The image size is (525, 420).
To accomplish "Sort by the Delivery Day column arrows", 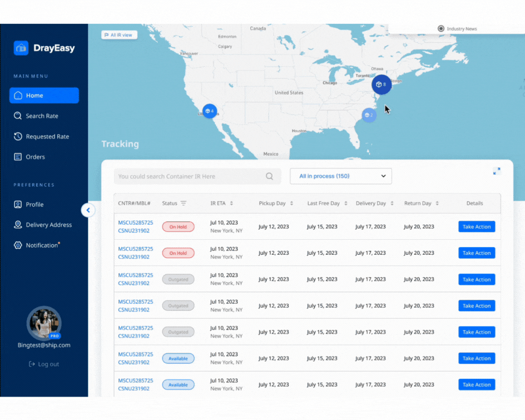I will point(392,203).
